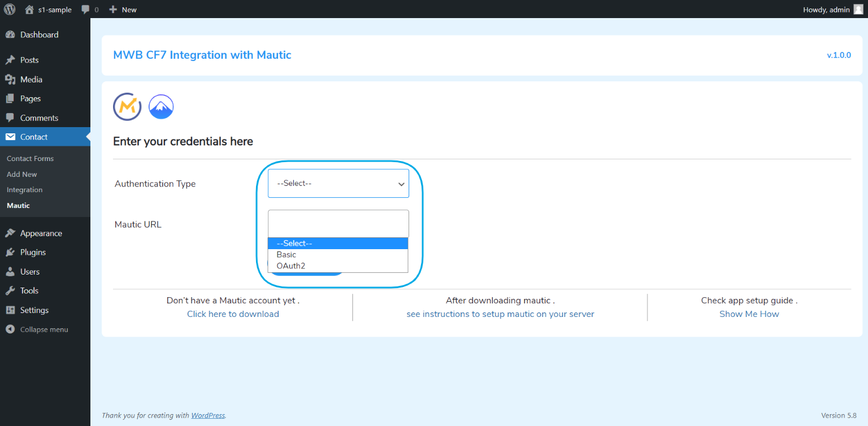Click the Plugins plug icon

10,252
